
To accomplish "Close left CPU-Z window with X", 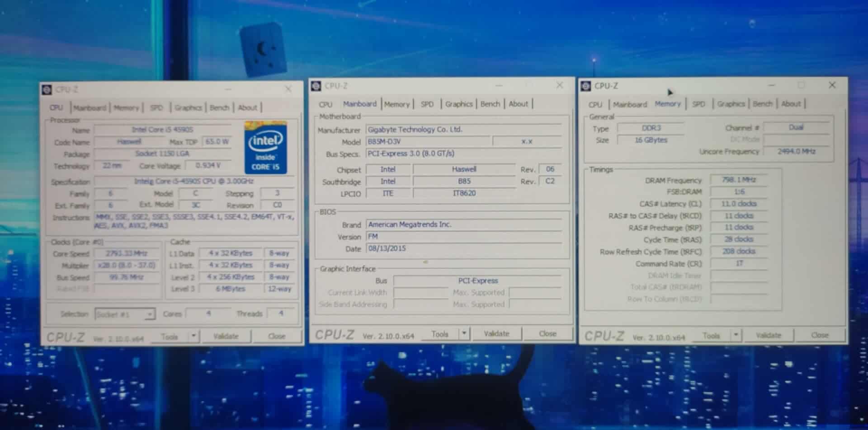I will click(x=288, y=89).
